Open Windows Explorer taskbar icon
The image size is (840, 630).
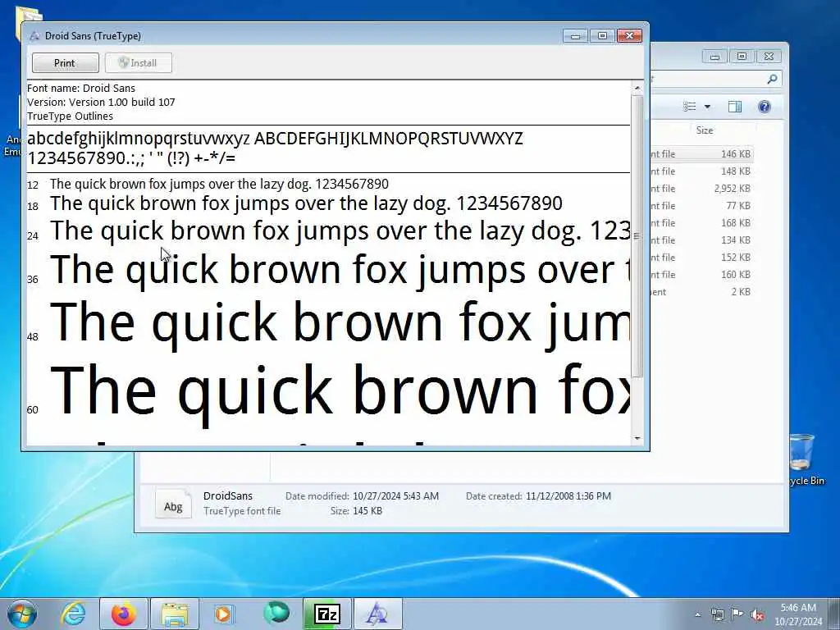coord(175,614)
